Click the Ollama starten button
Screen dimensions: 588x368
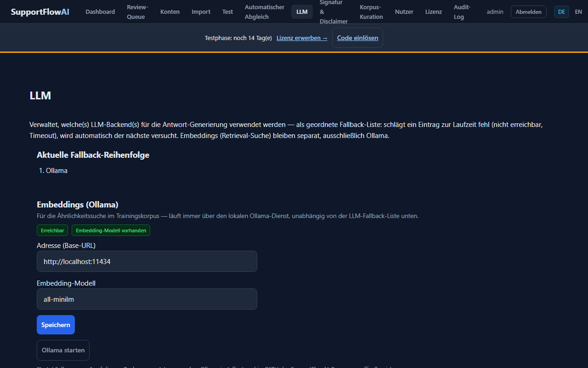pyautogui.click(x=63, y=350)
